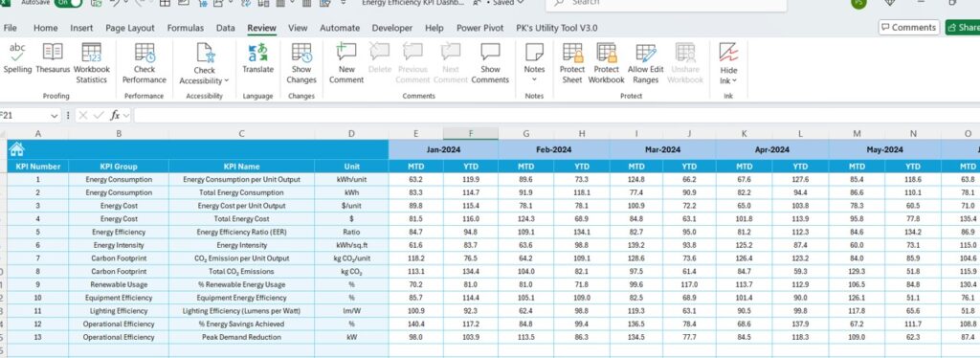Switch to the Automate tab
This screenshot has width=980, height=358.
pyautogui.click(x=340, y=28)
